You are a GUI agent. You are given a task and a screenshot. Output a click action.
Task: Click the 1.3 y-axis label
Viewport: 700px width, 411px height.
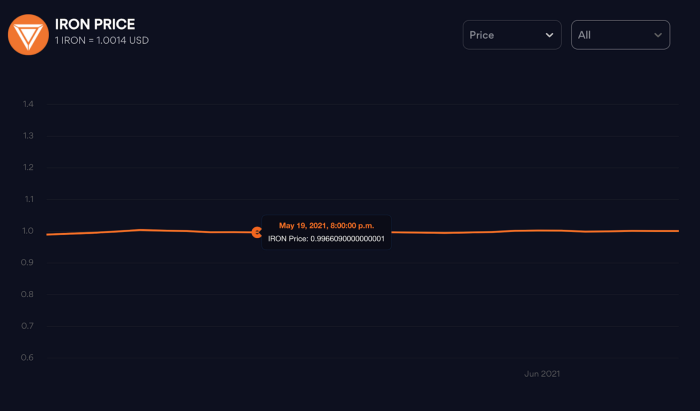tap(28, 136)
